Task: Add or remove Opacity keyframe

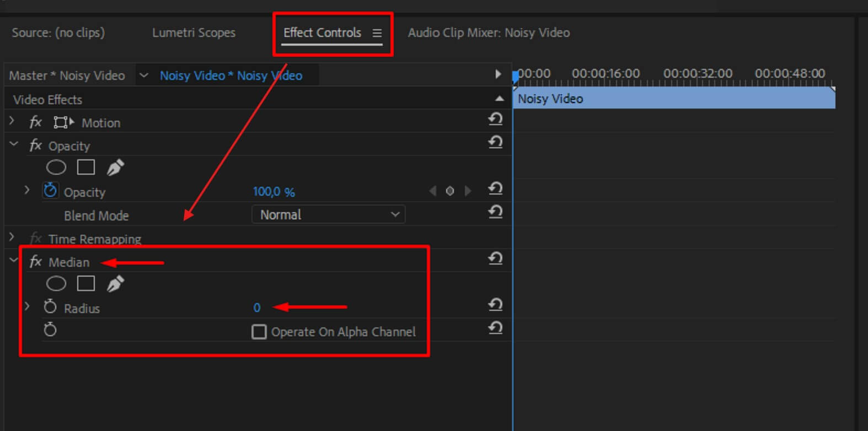Action: (450, 191)
